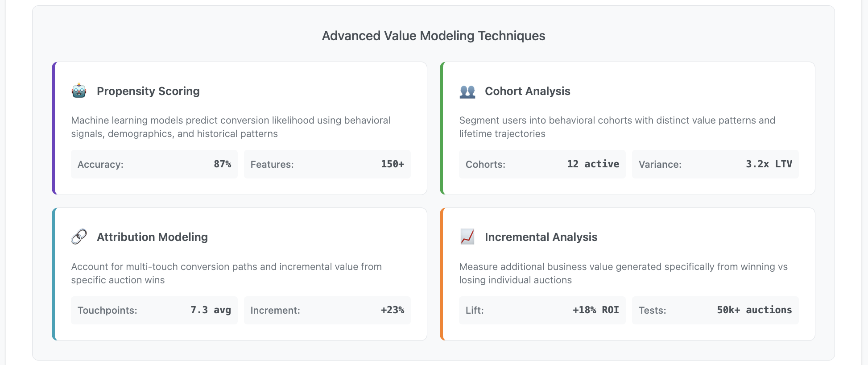This screenshot has height=365, width=868.
Task: Open the Attribution Modeling heading
Action: click(x=152, y=237)
